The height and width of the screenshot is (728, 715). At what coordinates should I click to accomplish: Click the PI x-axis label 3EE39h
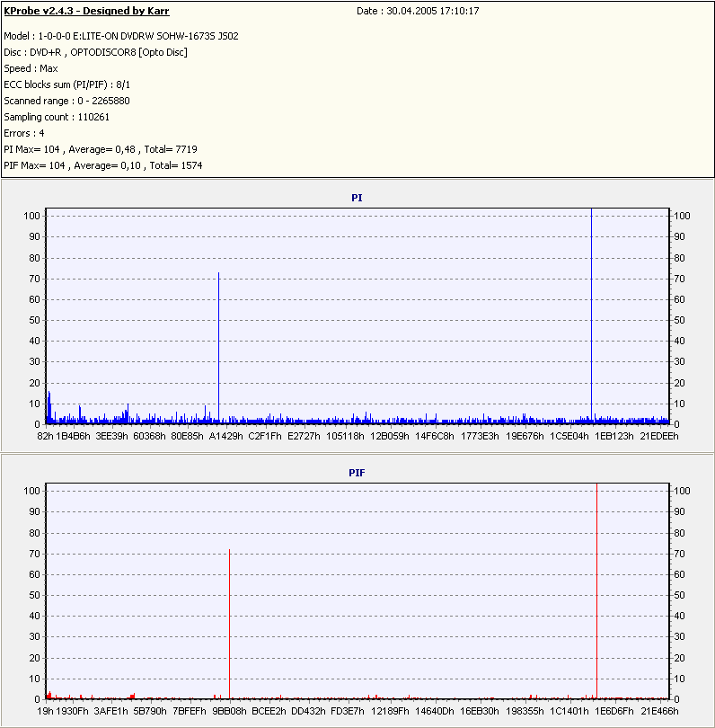coord(111,437)
